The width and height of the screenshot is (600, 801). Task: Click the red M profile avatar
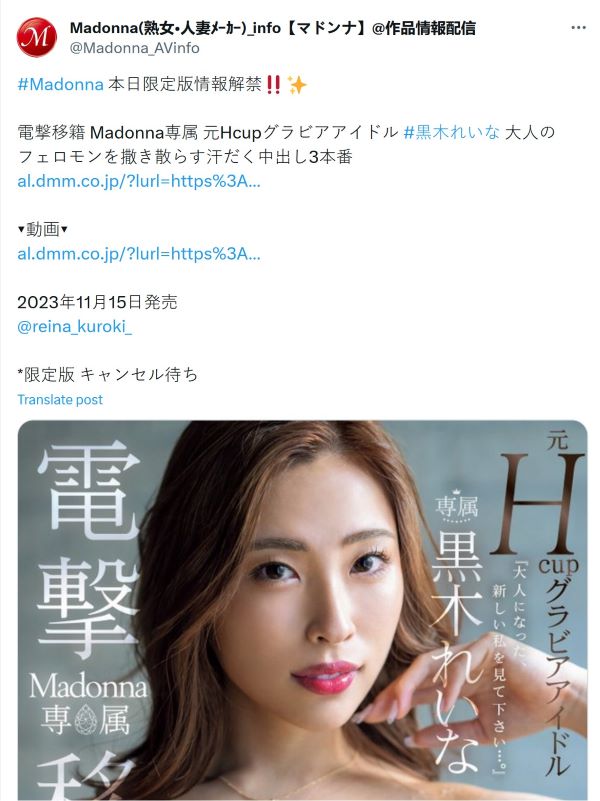point(36,37)
